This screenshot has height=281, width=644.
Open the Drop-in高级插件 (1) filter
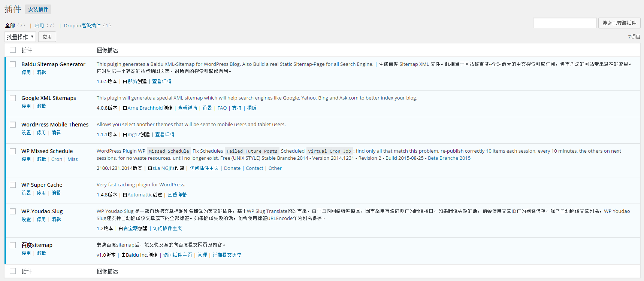[87, 25]
